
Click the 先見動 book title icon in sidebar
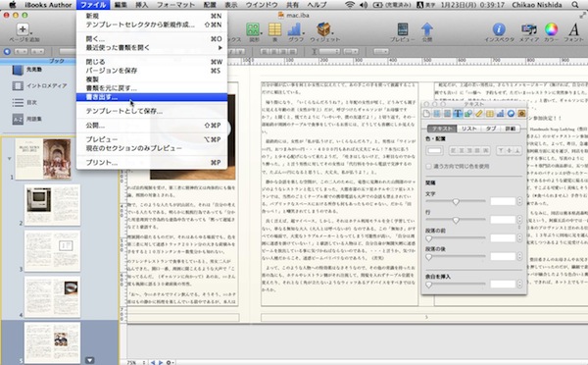point(18,70)
